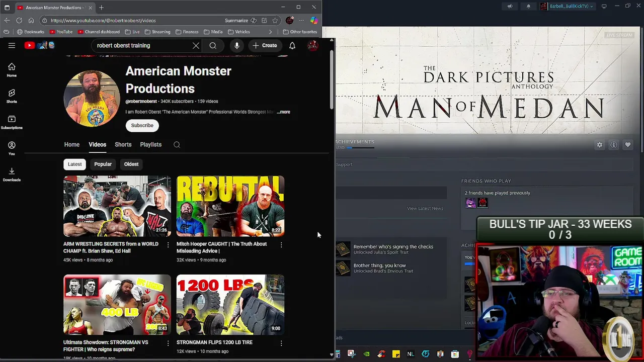Screen dimensions: 644x362
Task: Start voice search with the microphone
Action: [x=236, y=46]
